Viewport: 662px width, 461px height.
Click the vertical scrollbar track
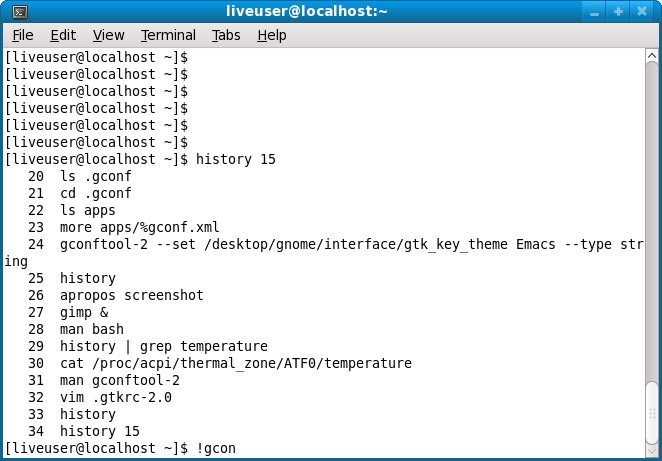(x=651, y=200)
